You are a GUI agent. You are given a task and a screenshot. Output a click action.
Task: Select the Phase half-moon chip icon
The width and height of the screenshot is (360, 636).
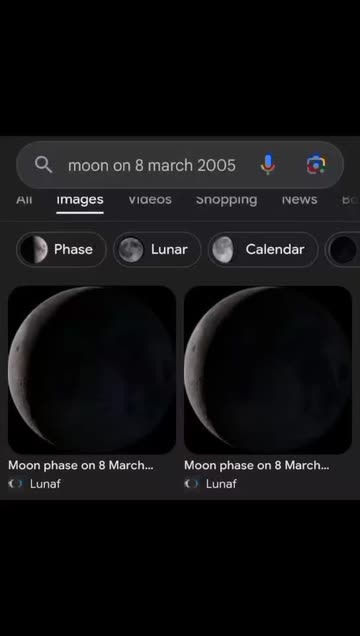pyautogui.click(x=34, y=249)
